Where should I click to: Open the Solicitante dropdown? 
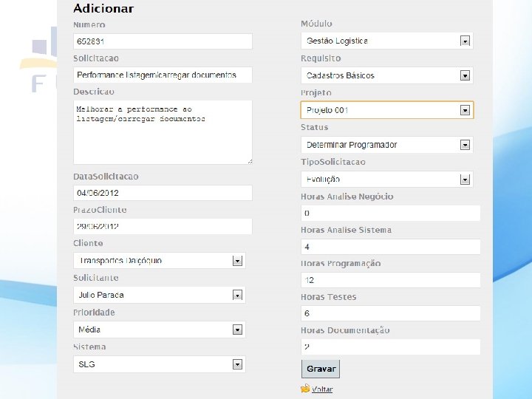click(160, 295)
